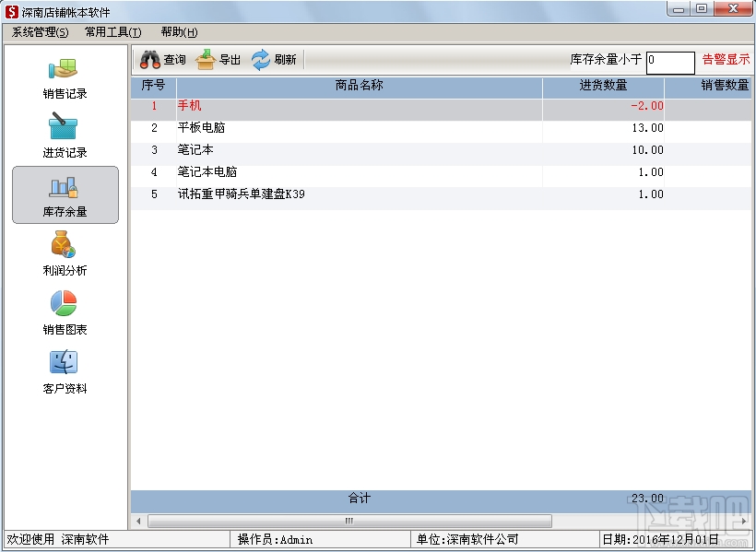Open the 利润分析 profit analysis panel
The image size is (756, 552).
point(65,253)
